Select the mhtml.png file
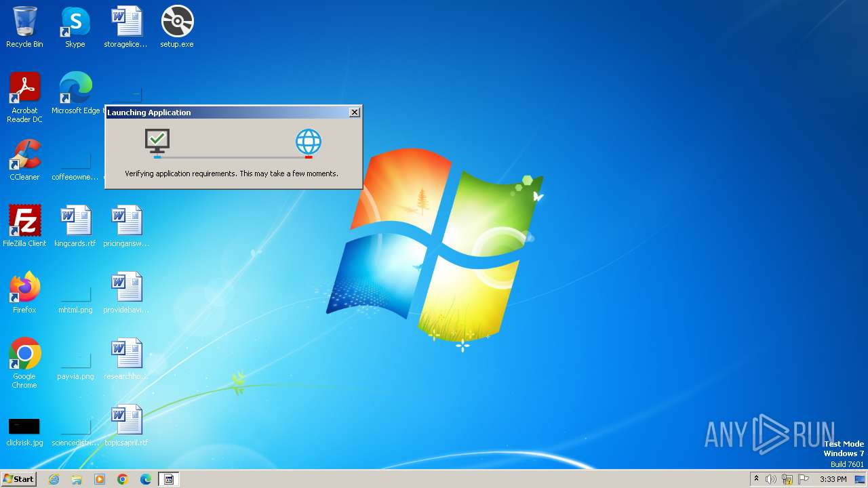This screenshot has width=868, height=488. (x=75, y=300)
